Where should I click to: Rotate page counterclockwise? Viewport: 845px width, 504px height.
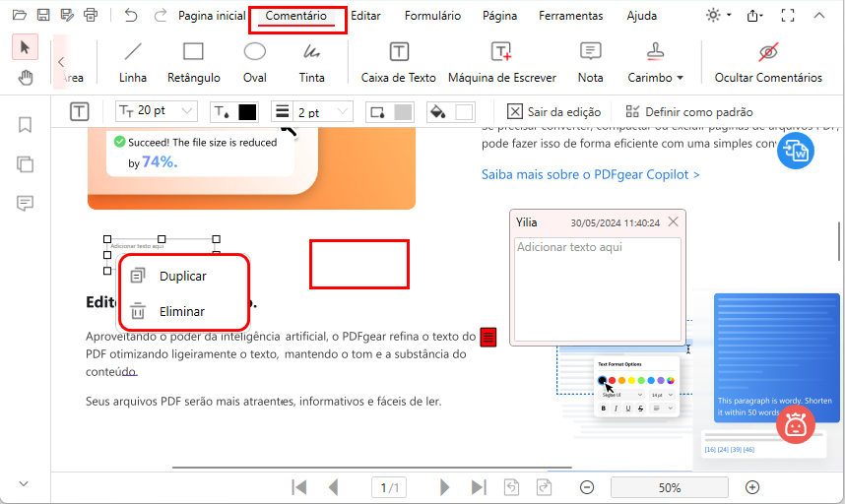(511, 487)
